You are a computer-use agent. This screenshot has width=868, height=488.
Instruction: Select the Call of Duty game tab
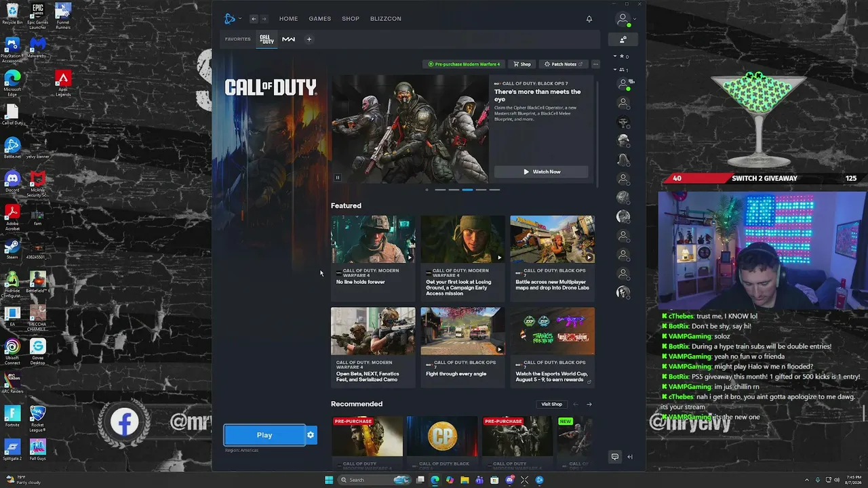(267, 39)
